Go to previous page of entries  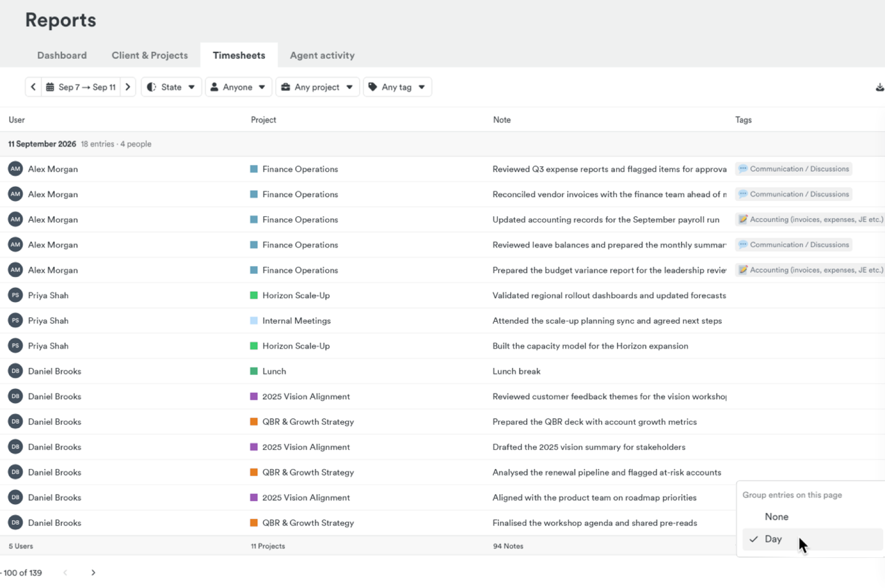65,572
